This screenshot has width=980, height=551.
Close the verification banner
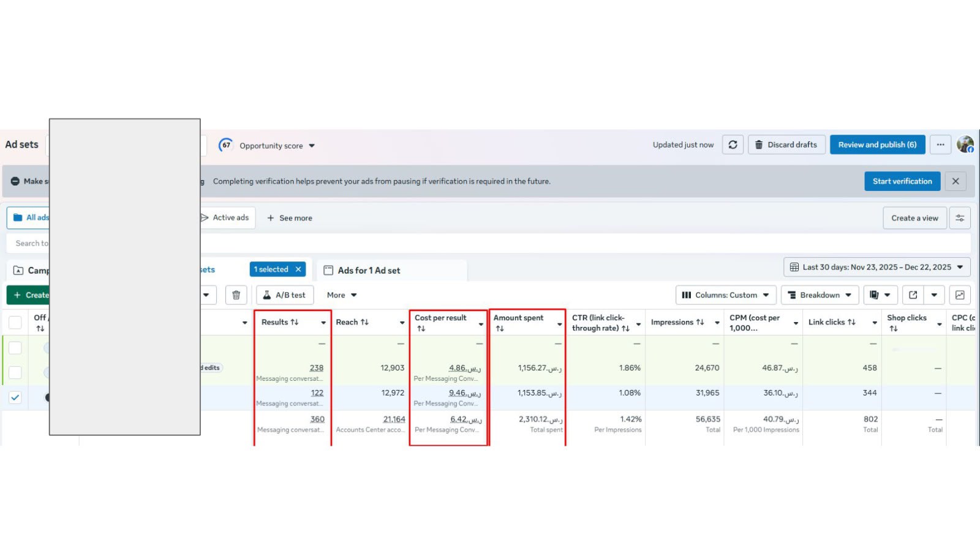tap(956, 181)
